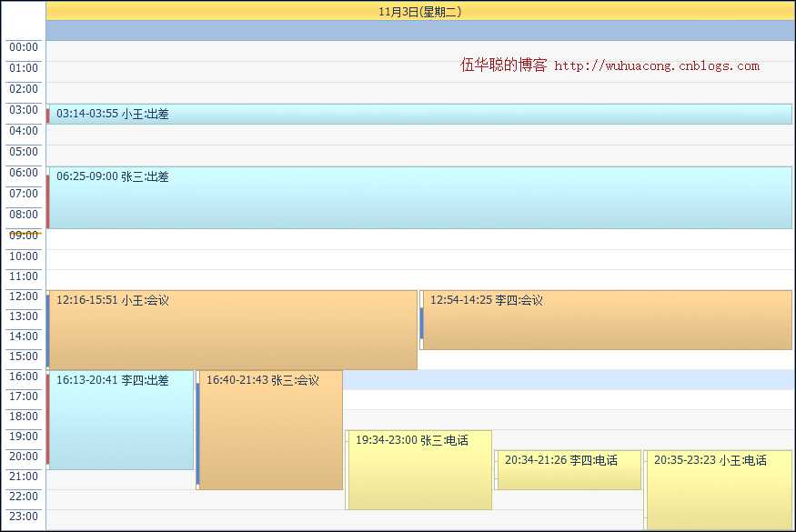Open the 12:54-14:25 李四:会议 appointment
This screenshot has height=532, width=796.
(606, 320)
